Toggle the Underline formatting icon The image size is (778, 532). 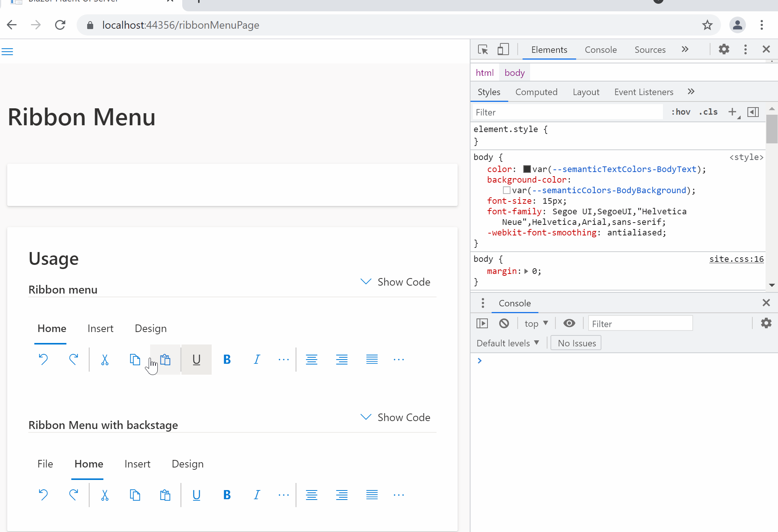(x=196, y=359)
